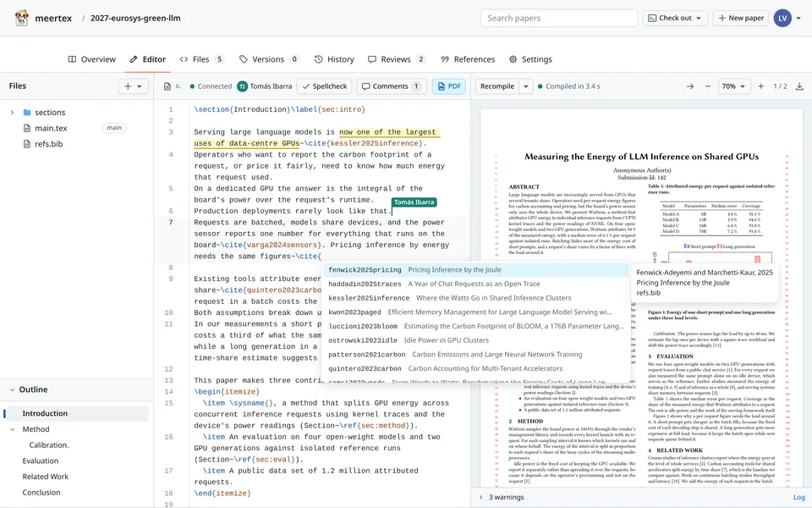Click the Connected status indicator

click(x=211, y=86)
